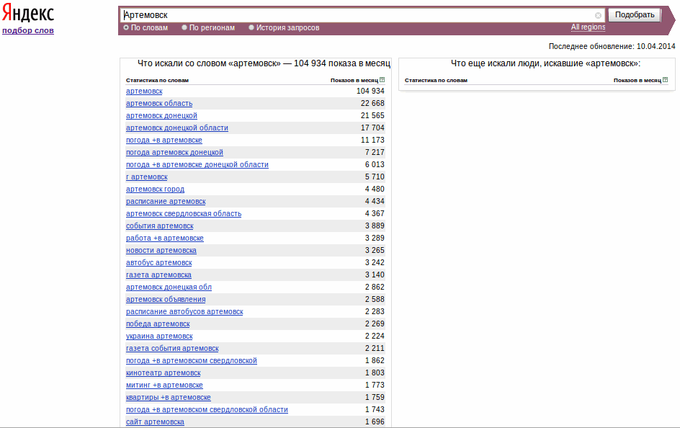Screen dimensions: 680x428
Task: Click the Яндекс logo
Action: point(28,13)
